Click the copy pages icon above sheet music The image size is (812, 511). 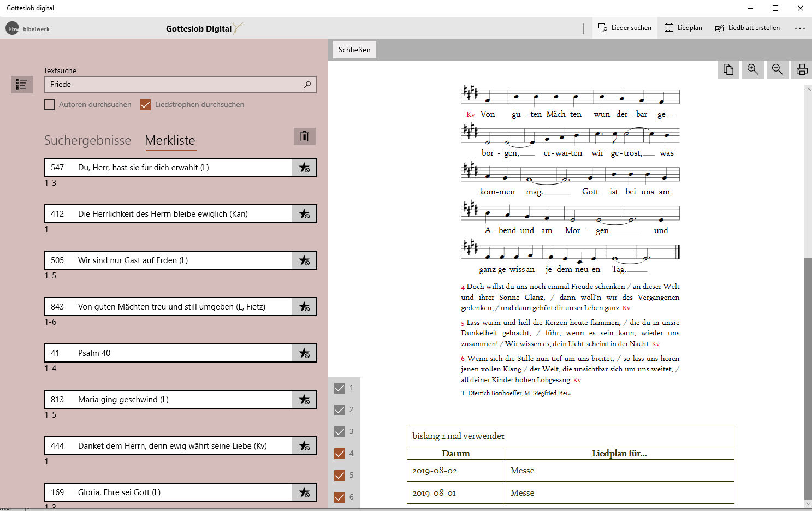[728, 69]
